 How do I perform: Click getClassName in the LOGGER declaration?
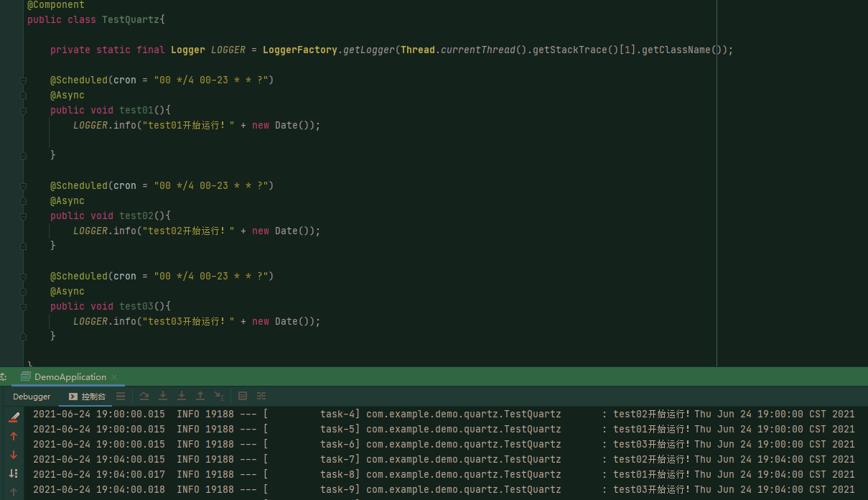(x=676, y=50)
